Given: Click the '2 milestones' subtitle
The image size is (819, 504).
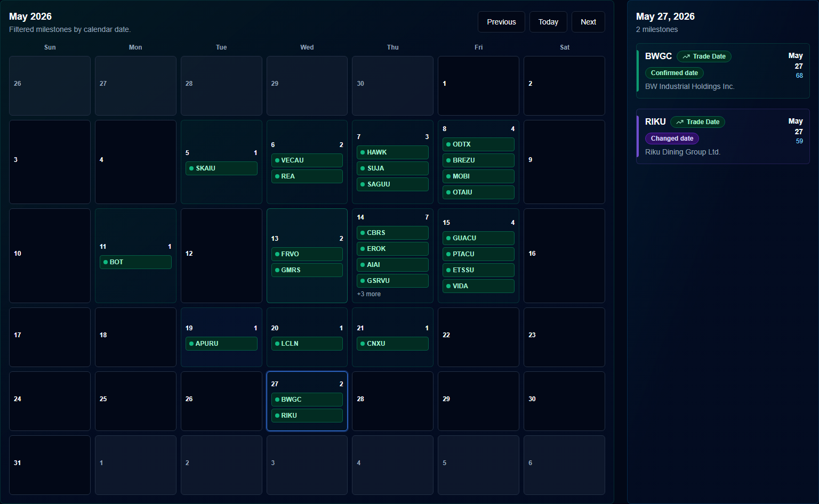Looking at the screenshot, I should [x=657, y=29].
